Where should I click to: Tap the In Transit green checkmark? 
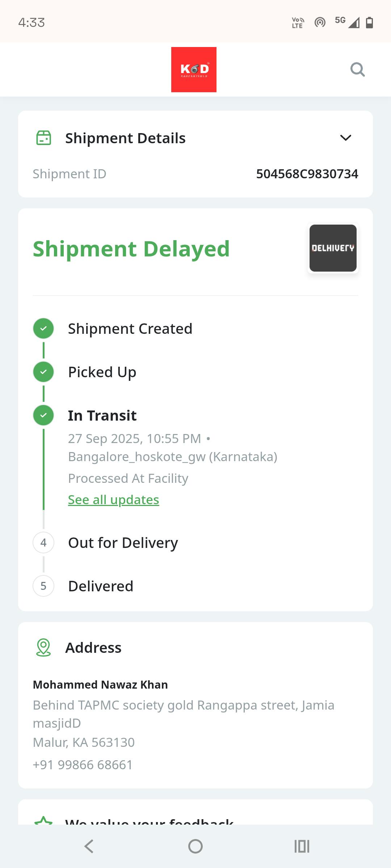coord(43,415)
